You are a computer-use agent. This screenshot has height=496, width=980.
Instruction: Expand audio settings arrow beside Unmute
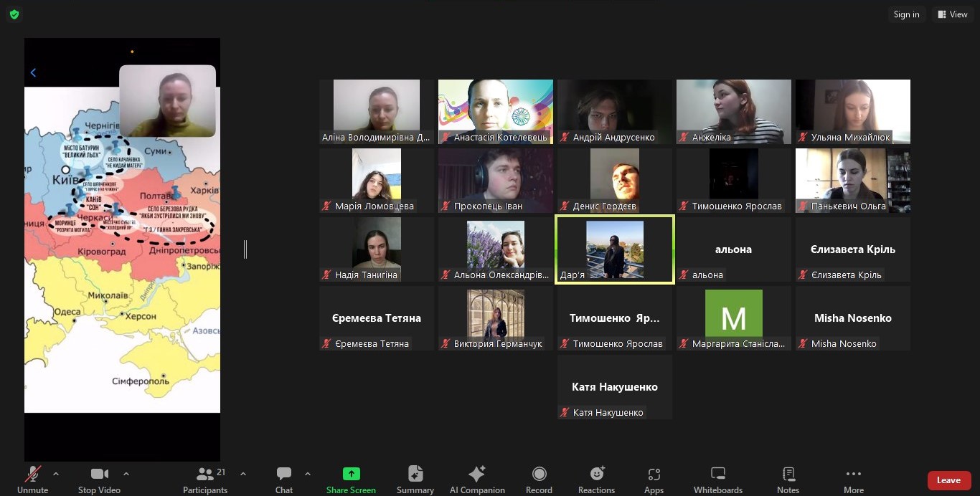tap(56, 474)
